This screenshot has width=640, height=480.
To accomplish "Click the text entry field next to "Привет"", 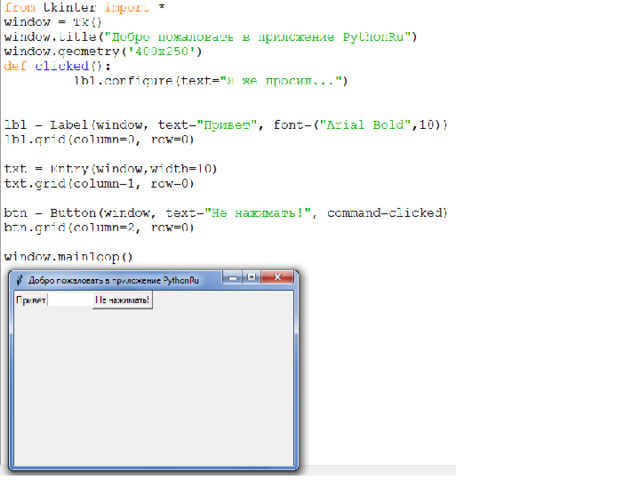I will tap(69, 300).
